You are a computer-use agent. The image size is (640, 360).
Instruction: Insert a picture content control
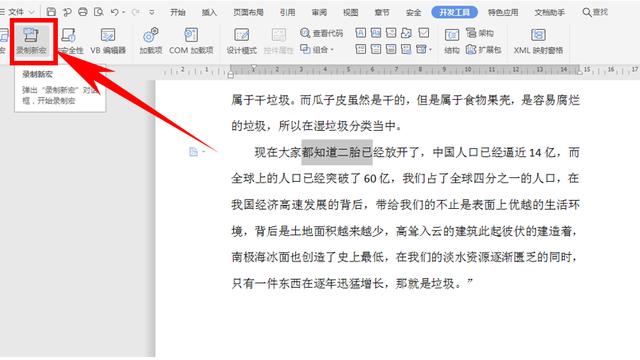tap(391, 33)
